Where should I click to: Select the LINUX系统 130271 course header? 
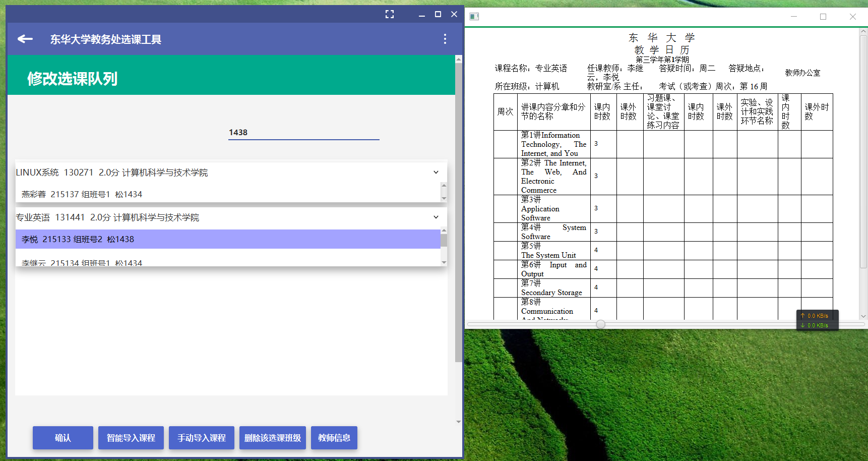231,172
